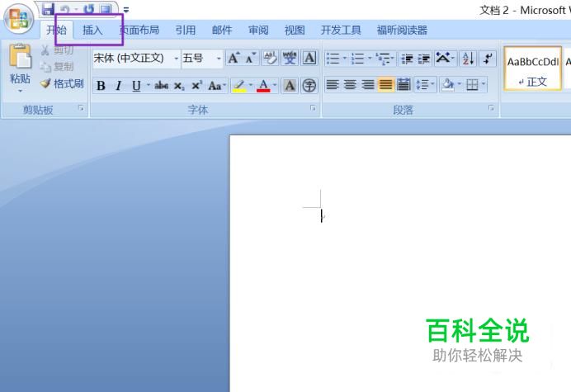Toggle underline formatting
571x392 pixels.
(136, 86)
